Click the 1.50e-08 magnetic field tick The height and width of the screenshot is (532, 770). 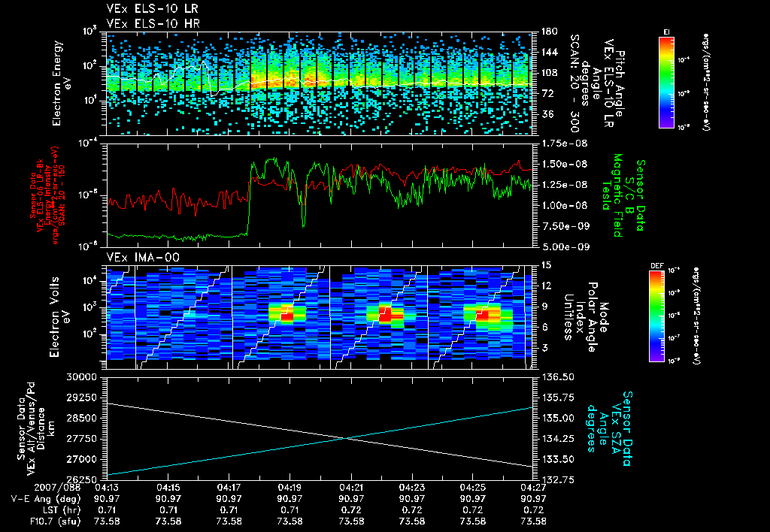564,165
